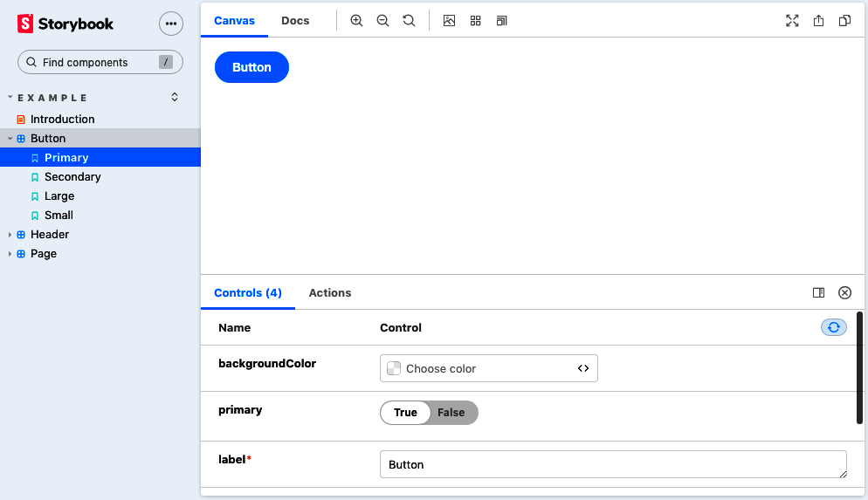
Task: Open the backgroundColor color swatch
Action: click(x=394, y=369)
